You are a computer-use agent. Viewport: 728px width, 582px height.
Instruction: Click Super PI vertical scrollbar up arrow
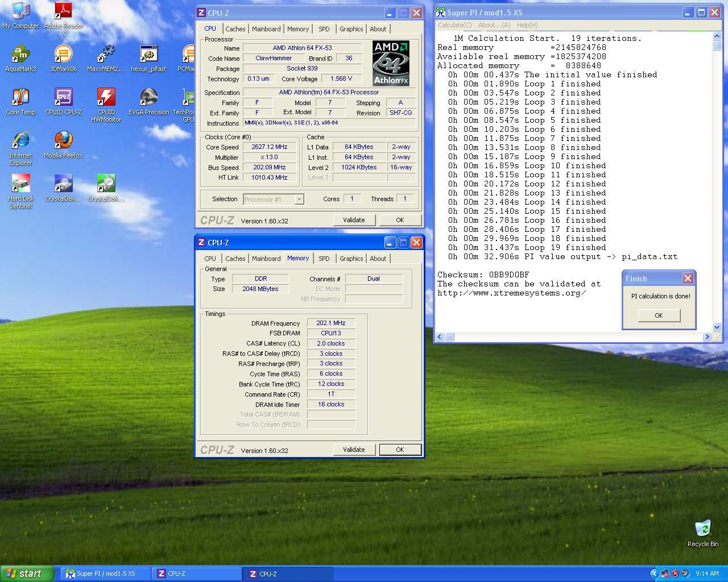pos(717,36)
